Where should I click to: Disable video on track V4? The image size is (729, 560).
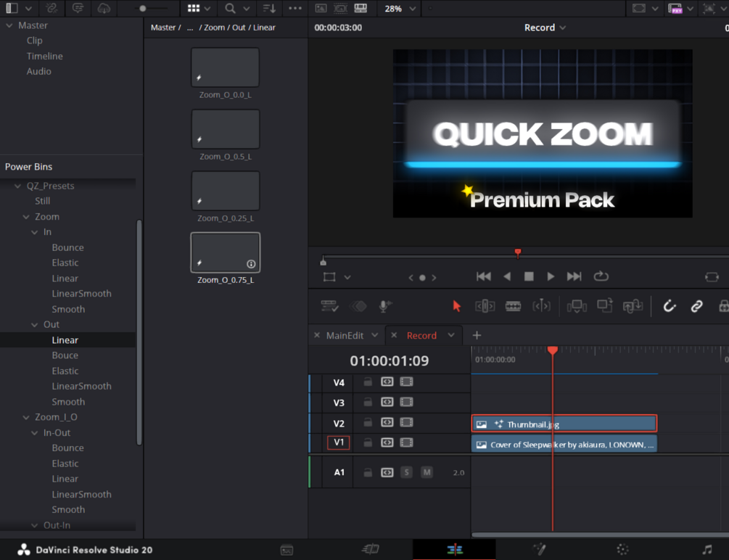tap(406, 382)
